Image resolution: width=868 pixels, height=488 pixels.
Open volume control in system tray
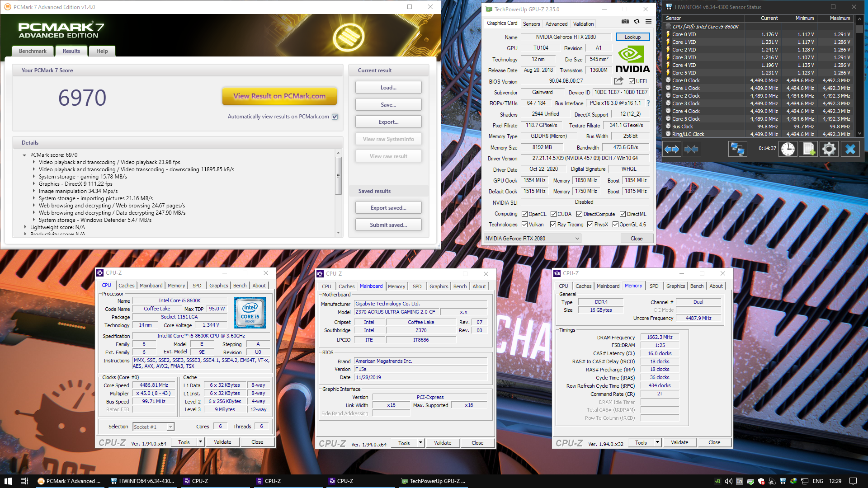[728, 481]
